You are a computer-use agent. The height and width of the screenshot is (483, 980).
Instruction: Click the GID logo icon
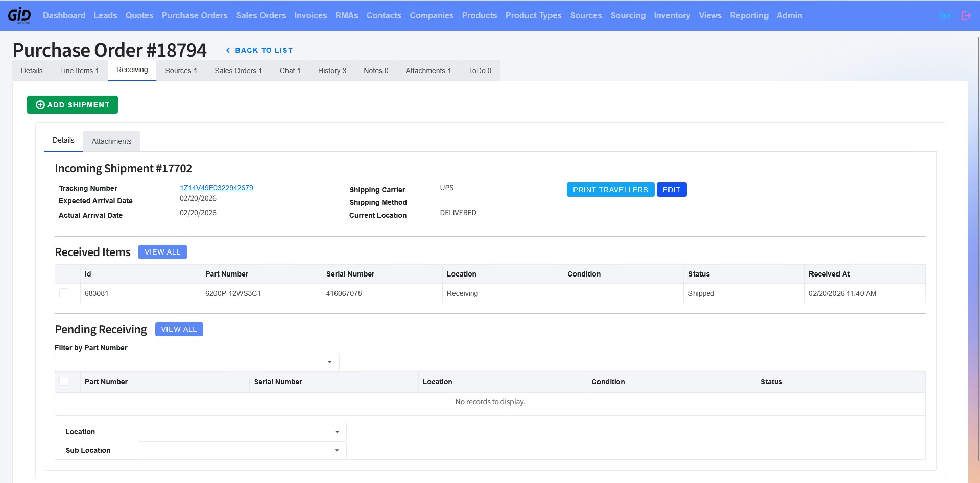pos(19,15)
